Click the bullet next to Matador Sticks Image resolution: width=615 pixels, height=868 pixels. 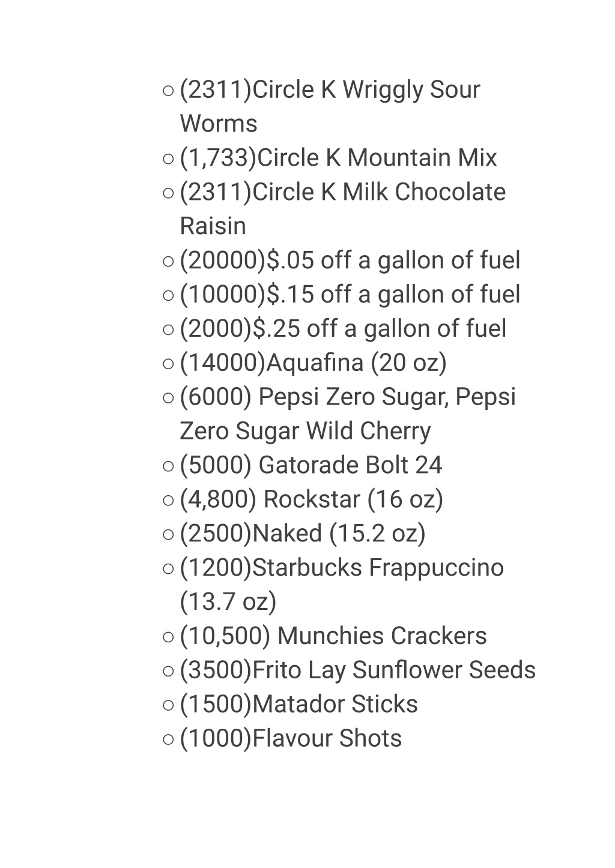pos(168,705)
